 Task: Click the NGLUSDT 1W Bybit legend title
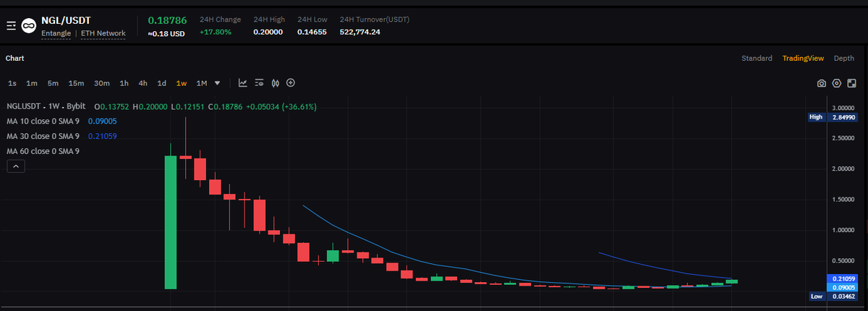46,106
